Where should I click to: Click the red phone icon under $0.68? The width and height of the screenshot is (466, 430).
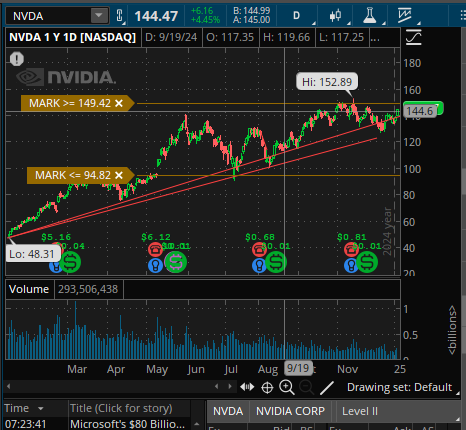tap(259, 249)
